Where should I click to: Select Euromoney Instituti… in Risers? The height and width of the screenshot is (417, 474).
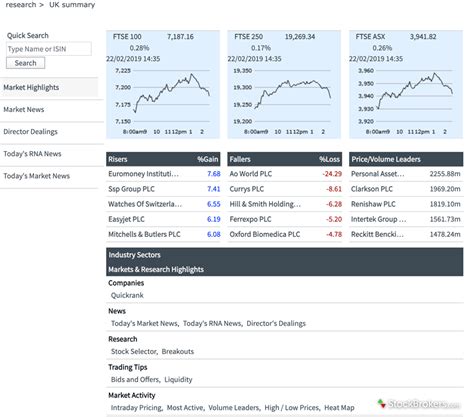(x=143, y=174)
